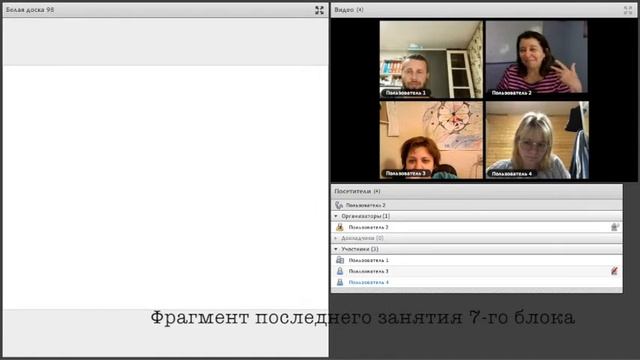Screen dimensions: 640x360
Task: Select the Посетители (4) panel header
Action: point(477,191)
